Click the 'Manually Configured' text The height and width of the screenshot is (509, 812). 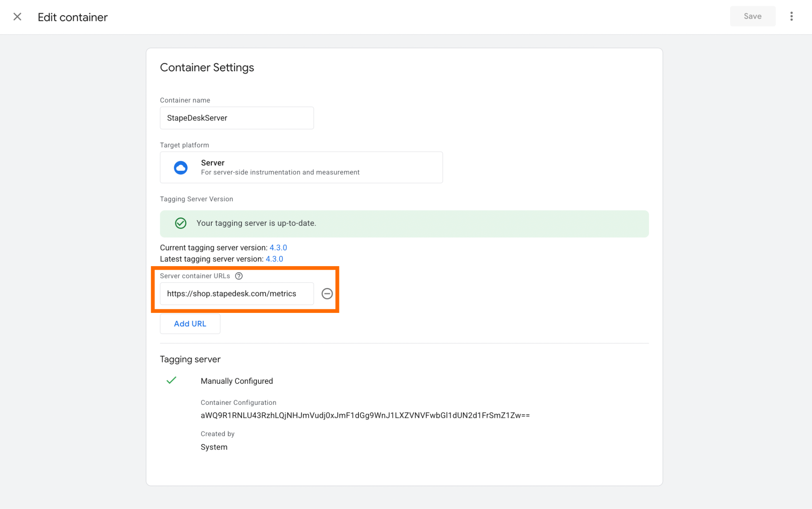pos(237,381)
